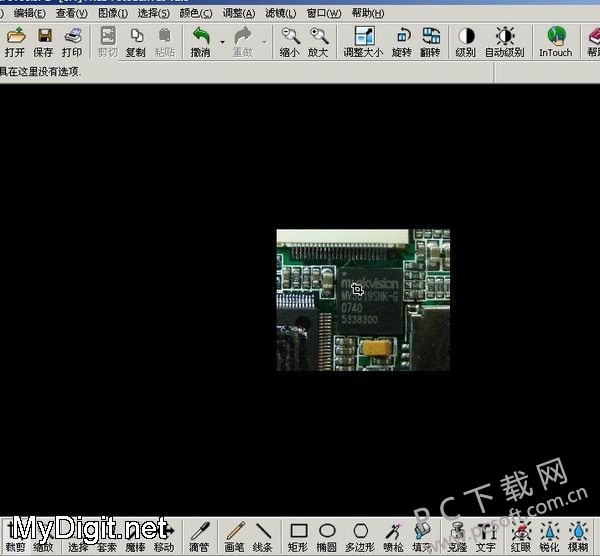
Task: Select the 多边形 (Polygon) tool
Action: pyautogui.click(x=360, y=531)
